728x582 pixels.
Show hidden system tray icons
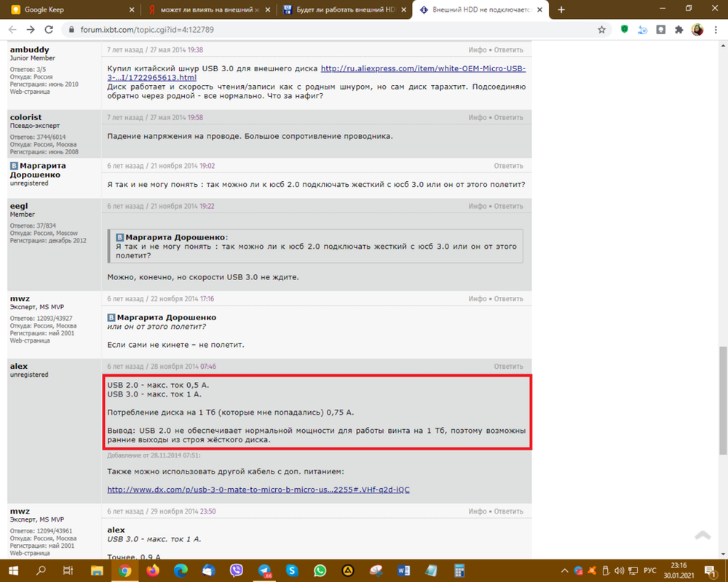tap(565, 571)
